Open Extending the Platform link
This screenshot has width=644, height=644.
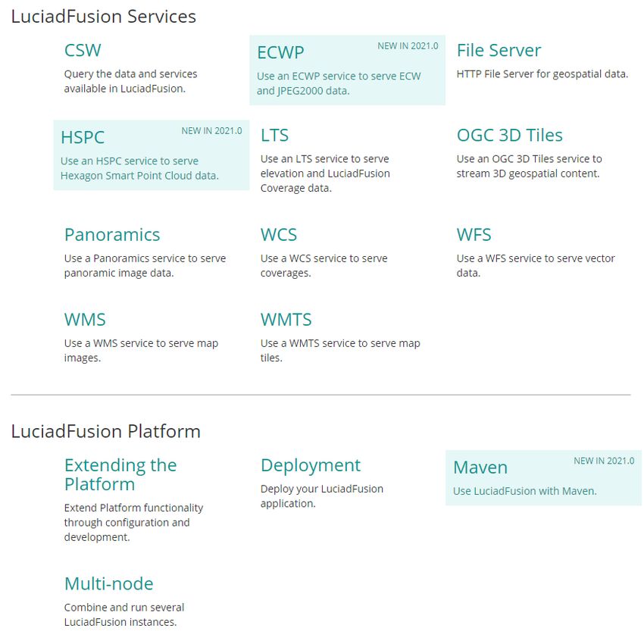tap(120, 475)
